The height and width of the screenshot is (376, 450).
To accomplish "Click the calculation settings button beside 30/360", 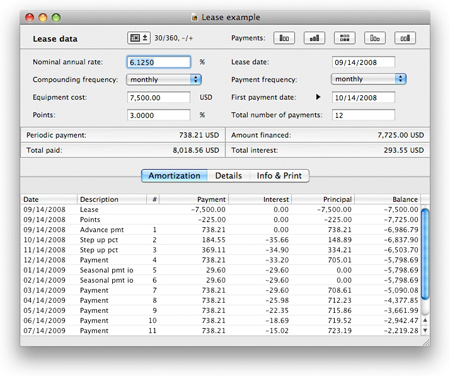I will coord(139,38).
